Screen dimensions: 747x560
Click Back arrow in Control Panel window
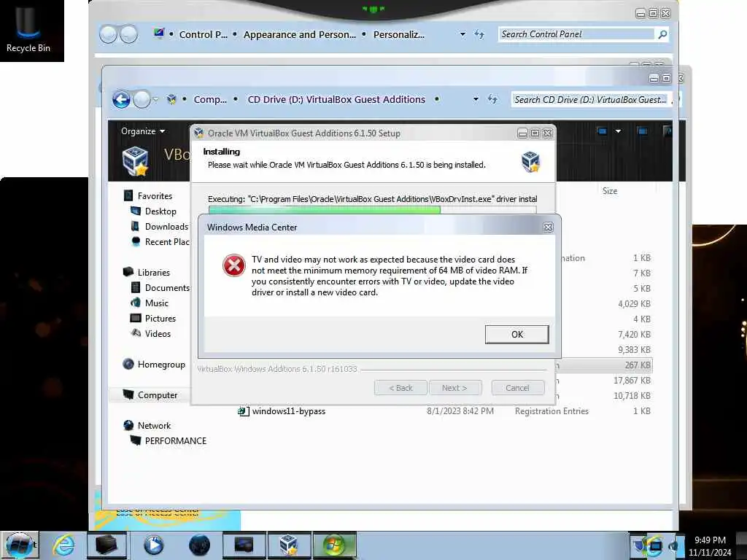point(109,34)
